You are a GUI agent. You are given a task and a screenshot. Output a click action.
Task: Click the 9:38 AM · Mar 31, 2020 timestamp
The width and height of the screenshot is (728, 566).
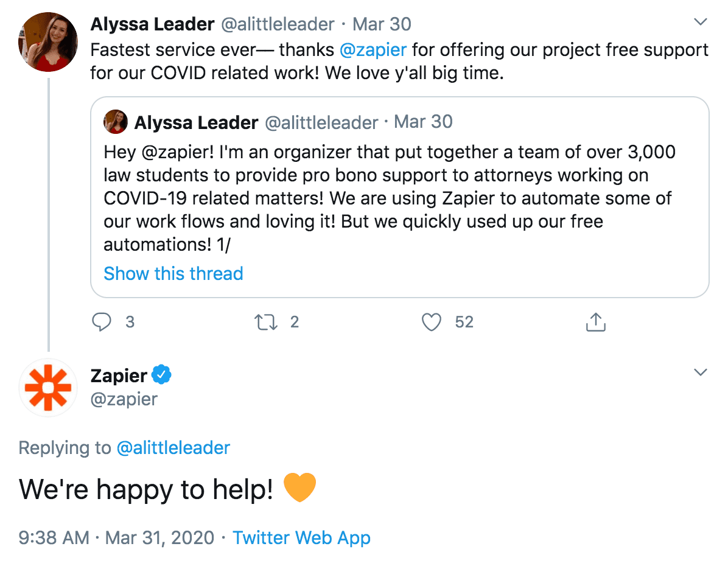(x=117, y=538)
